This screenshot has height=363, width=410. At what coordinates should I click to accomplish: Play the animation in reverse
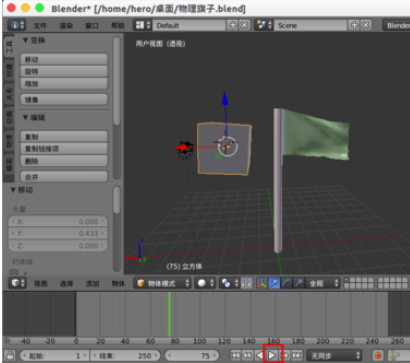tap(260, 356)
